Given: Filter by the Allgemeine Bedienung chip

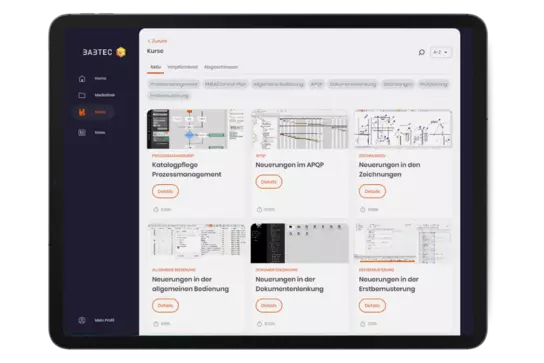Looking at the screenshot, I should point(278,84).
